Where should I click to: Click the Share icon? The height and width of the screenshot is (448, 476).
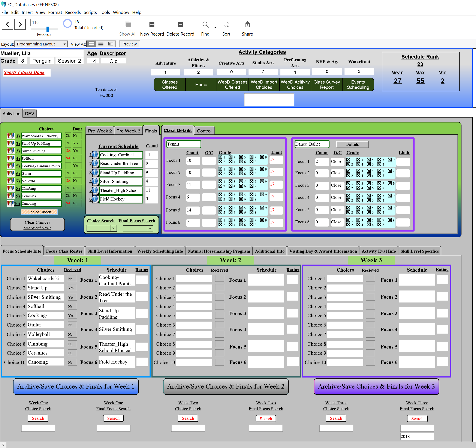click(x=247, y=24)
